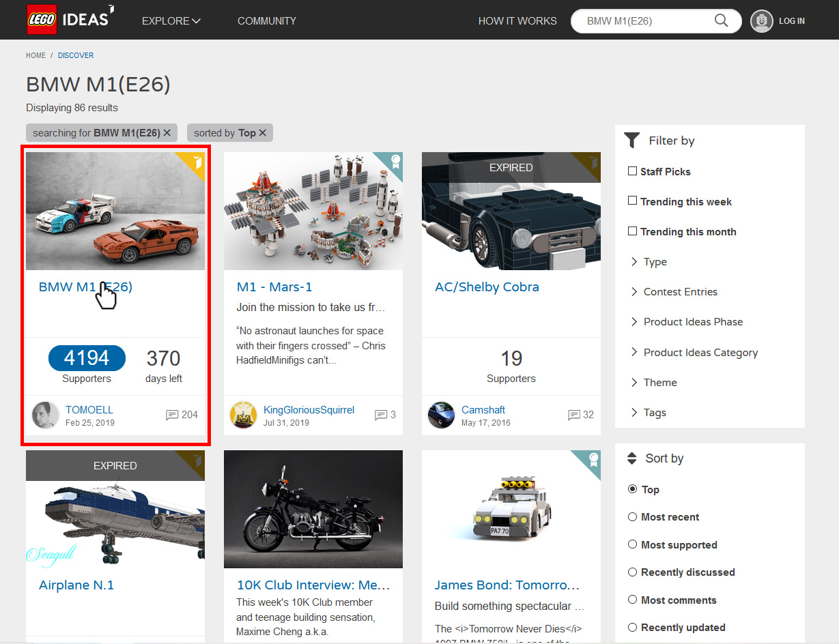
Task: Click '19 Supporters' count text
Action: click(511, 366)
